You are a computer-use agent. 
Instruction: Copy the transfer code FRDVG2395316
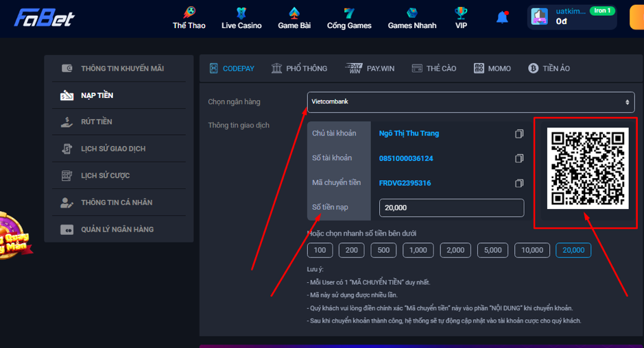[x=519, y=183]
